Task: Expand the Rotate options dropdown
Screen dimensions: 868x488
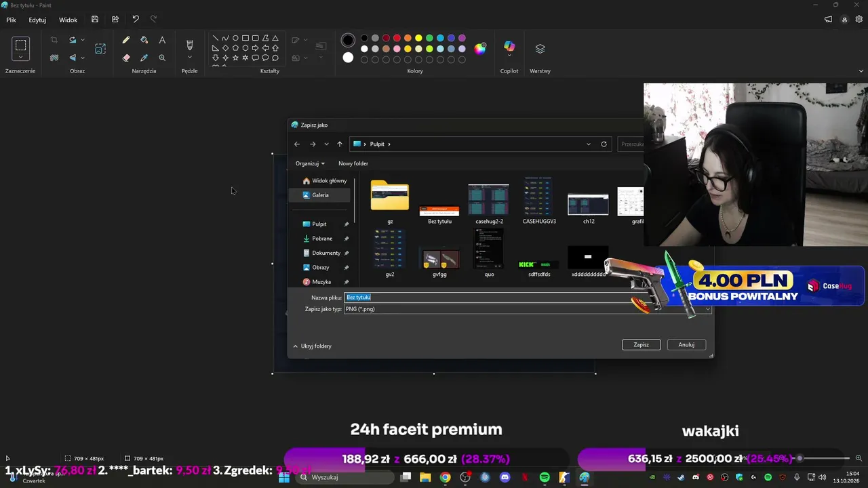Action: point(83,40)
